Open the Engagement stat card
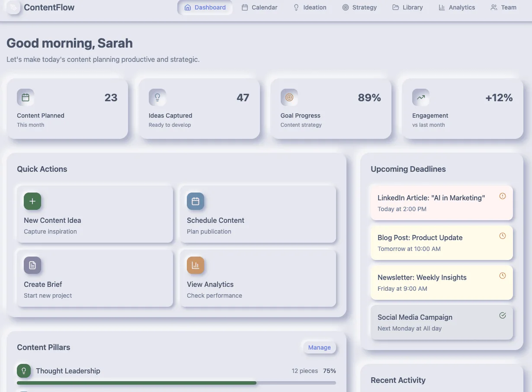The height and width of the screenshot is (392, 532). tap(463, 109)
